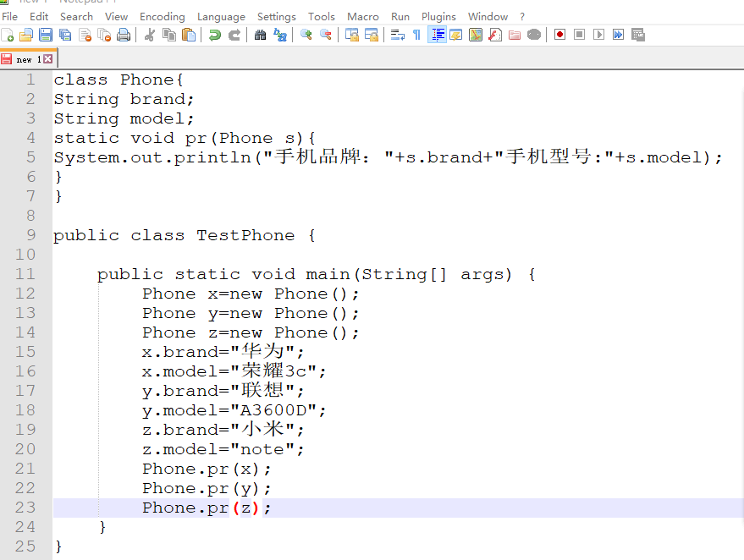Click the 'Phone.pr(x);' line
The width and height of the screenshot is (744, 560).
207,468
